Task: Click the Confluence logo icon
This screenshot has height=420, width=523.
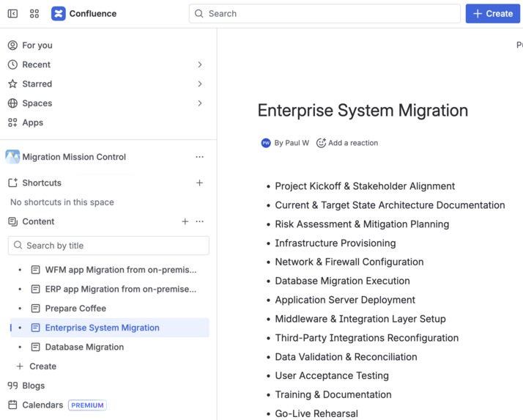Action: (59, 14)
